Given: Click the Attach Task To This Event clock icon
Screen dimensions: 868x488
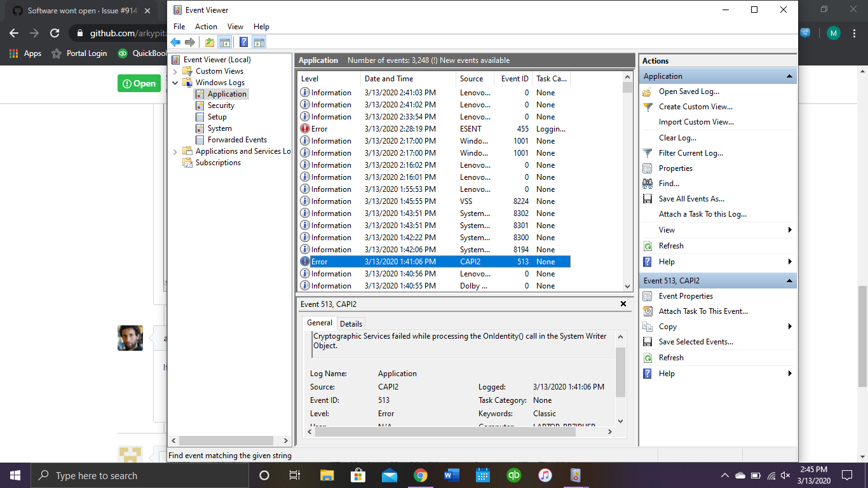Looking at the screenshot, I should point(648,311).
